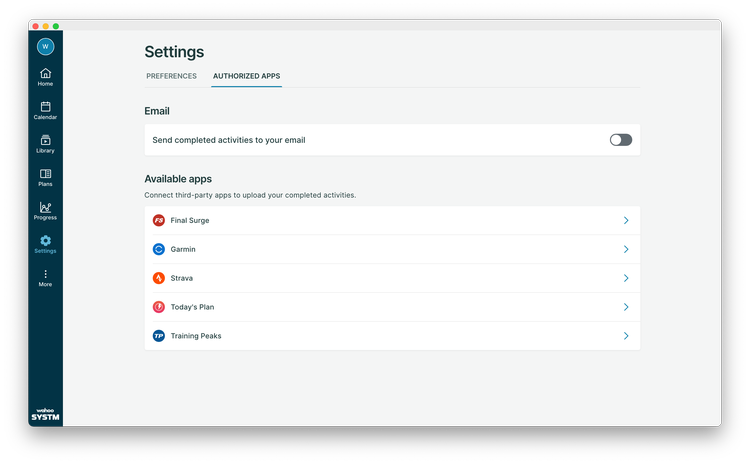Viewport: 750px width, 464px height.
Task: Open the Home section in sidebar
Action: tap(45, 77)
